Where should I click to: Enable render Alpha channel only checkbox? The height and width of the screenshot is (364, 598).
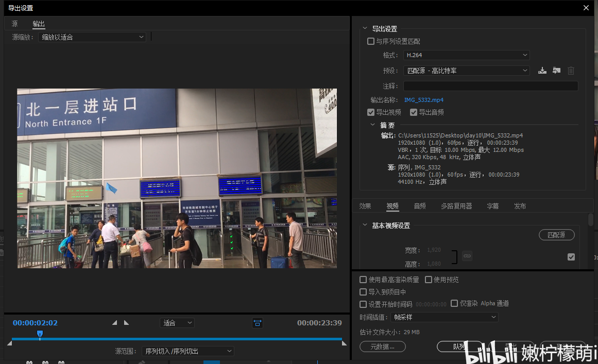(454, 303)
